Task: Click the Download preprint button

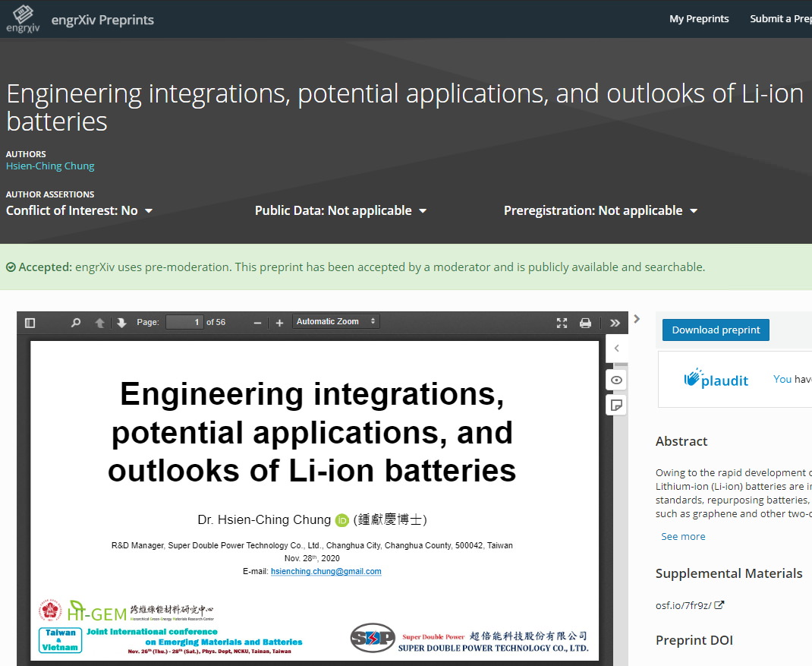Action: click(716, 330)
